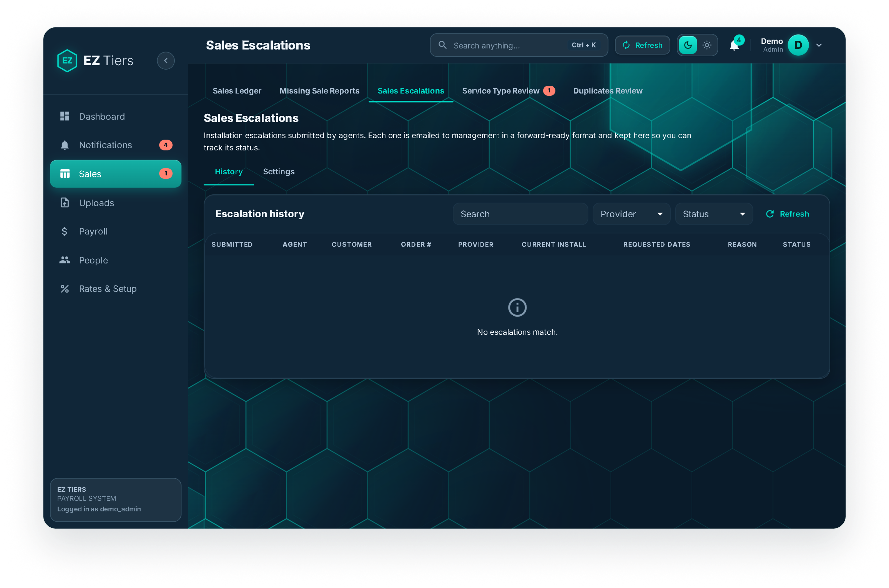Select the Sales Escalations tab
Viewport: 889px width, 588px height.
point(411,91)
